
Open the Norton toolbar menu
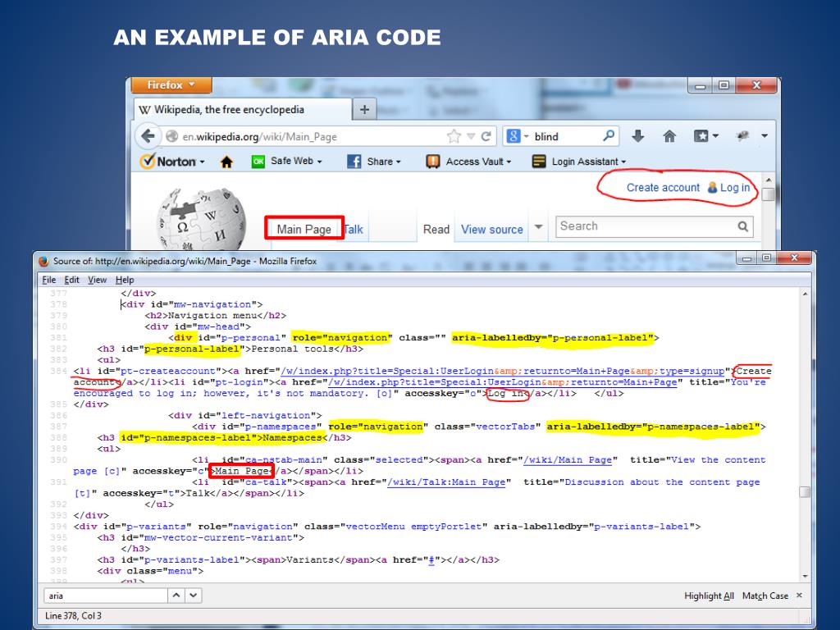172,162
